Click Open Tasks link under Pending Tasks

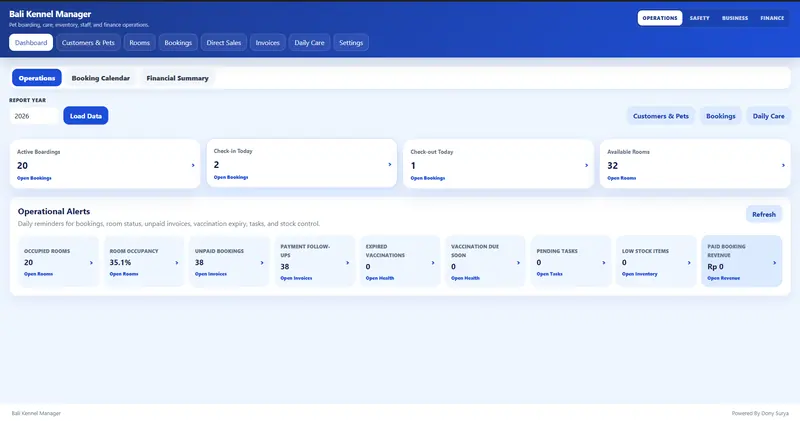[549, 274]
